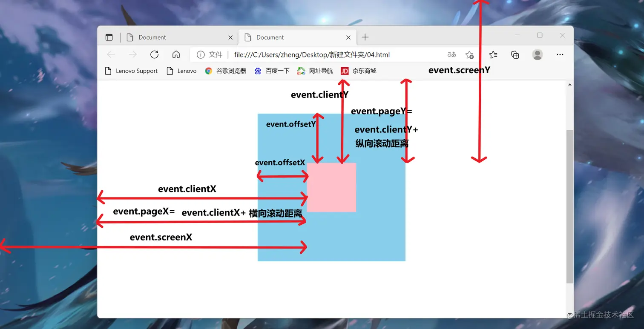Close the second Document tab
644x329 pixels.
348,37
